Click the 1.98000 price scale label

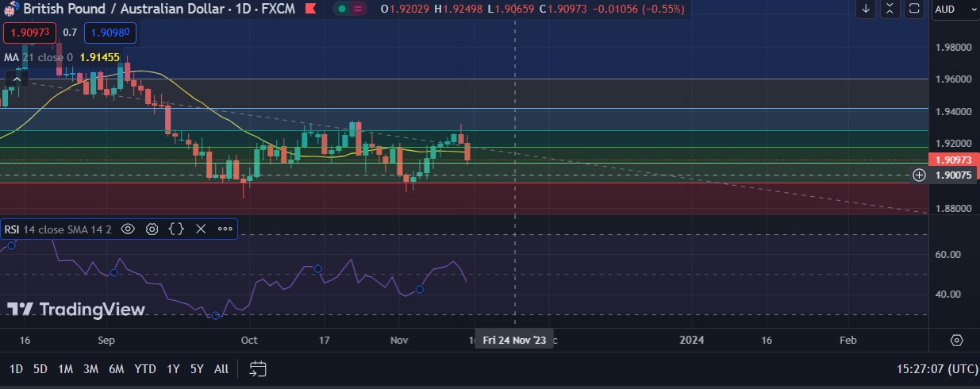[x=953, y=48]
